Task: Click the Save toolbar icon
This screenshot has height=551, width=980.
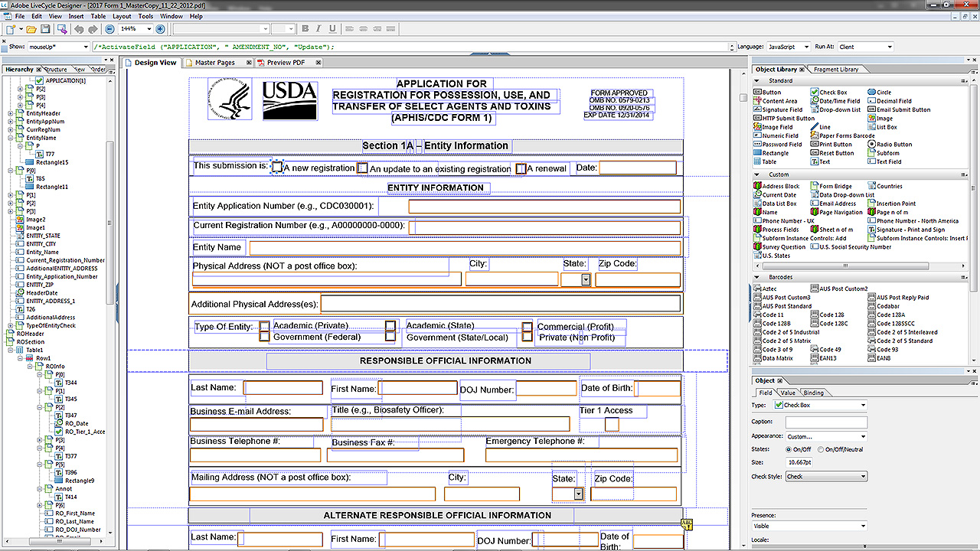Action: (45, 29)
